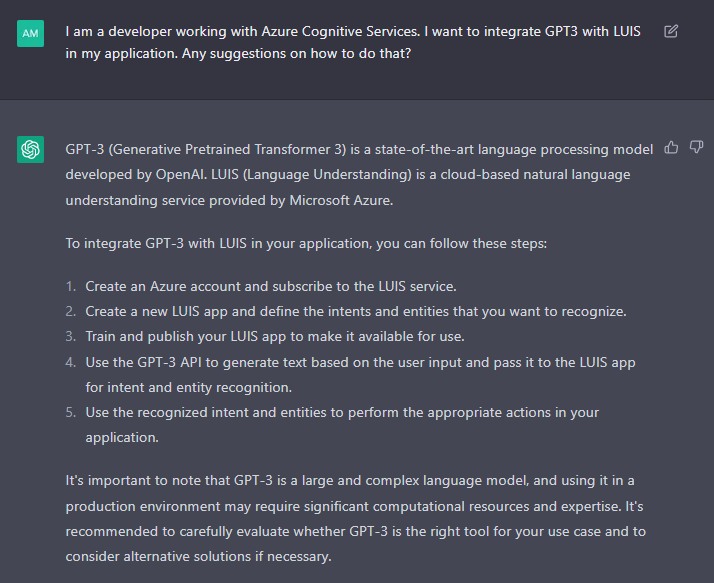
Task: Click the edit message pencil icon
Action: pos(671,31)
